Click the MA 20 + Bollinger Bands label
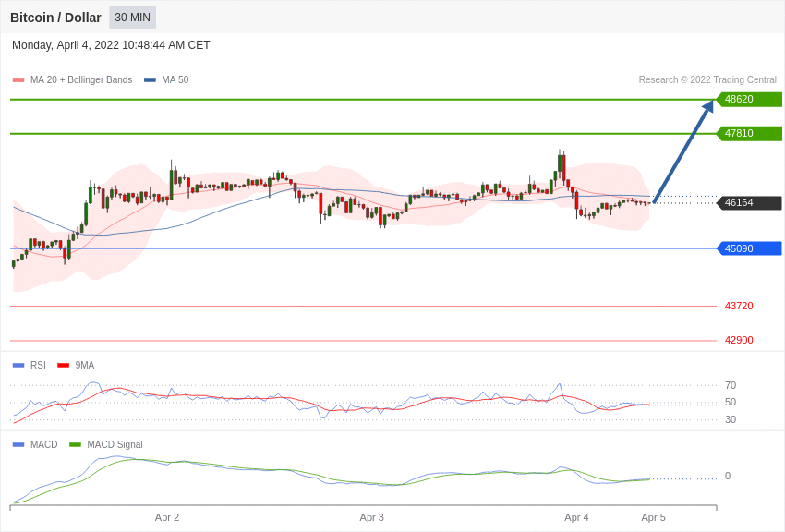 [81, 79]
